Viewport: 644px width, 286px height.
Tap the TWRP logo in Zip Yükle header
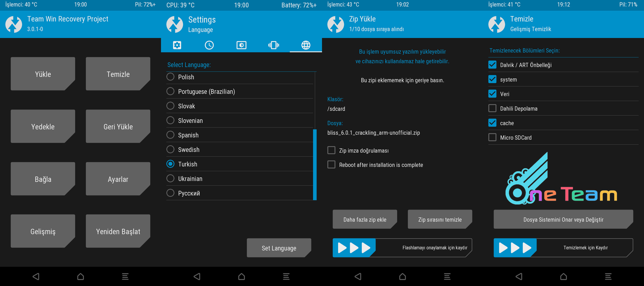tap(336, 24)
